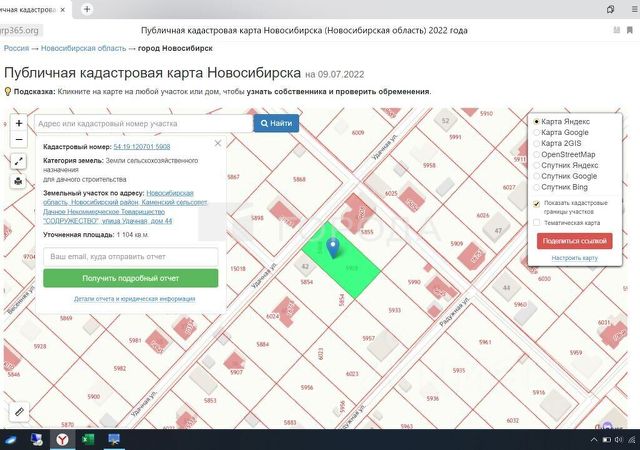
Task: Close the current browser tab
Action: 62,10
